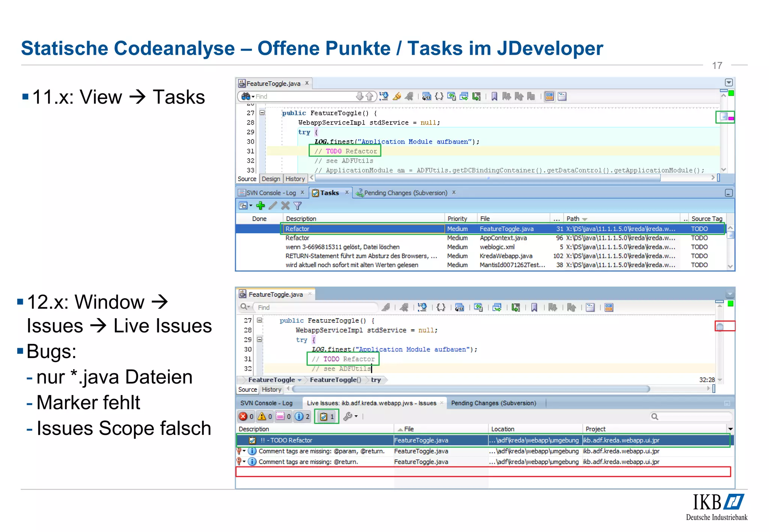Collapse line 27 code fold in the lower editor
The image size is (769, 532).
pyautogui.click(x=259, y=320)
